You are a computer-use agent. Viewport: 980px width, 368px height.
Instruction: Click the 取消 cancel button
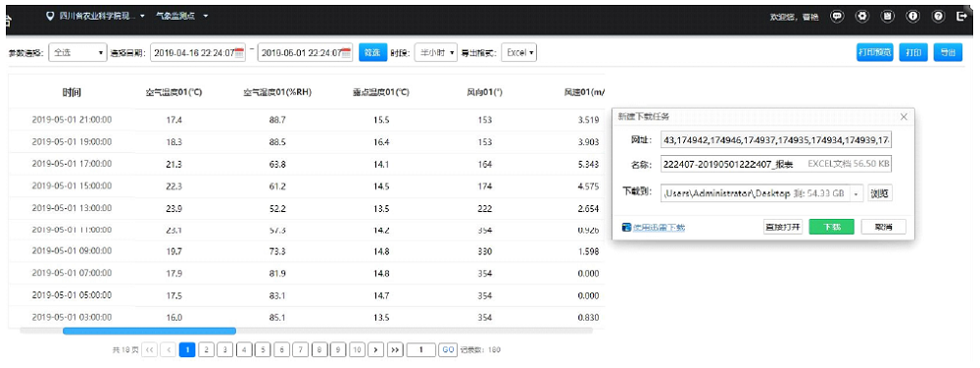tap(883, 228)
